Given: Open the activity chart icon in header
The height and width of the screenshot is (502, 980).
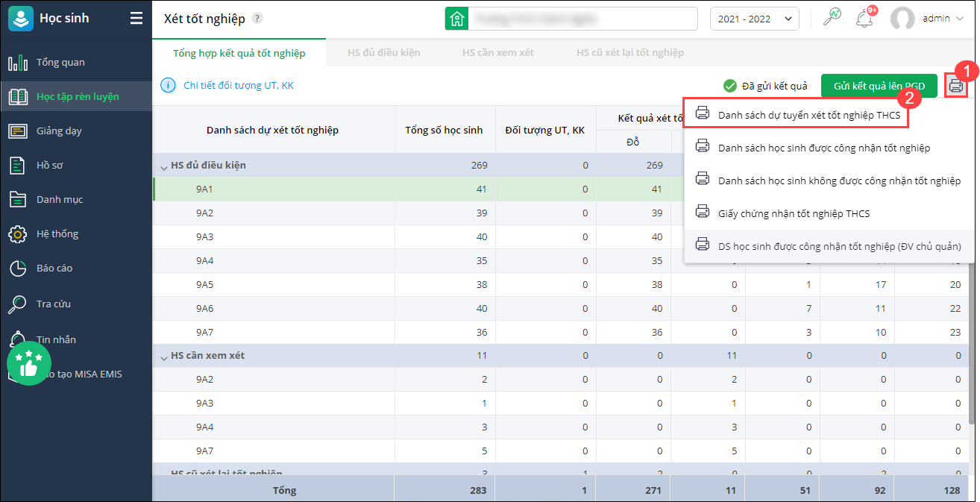Looking at the screenshot, I should click(832, 18).
